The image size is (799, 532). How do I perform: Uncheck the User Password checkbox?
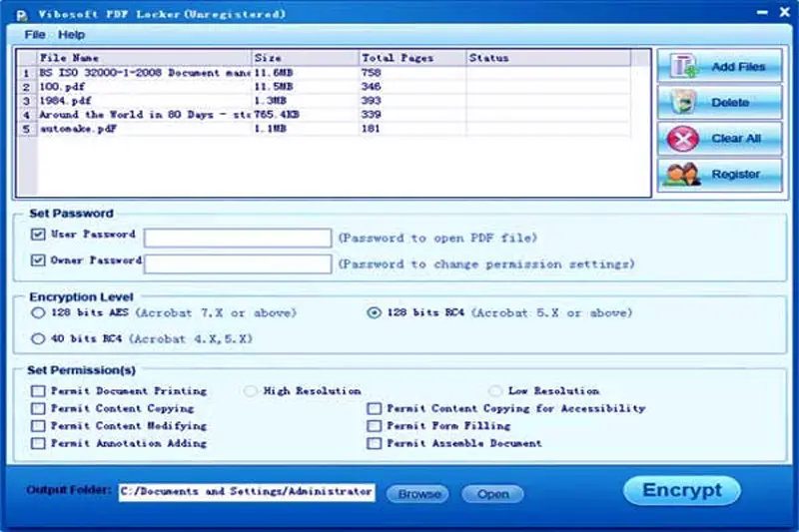[38, 235]
